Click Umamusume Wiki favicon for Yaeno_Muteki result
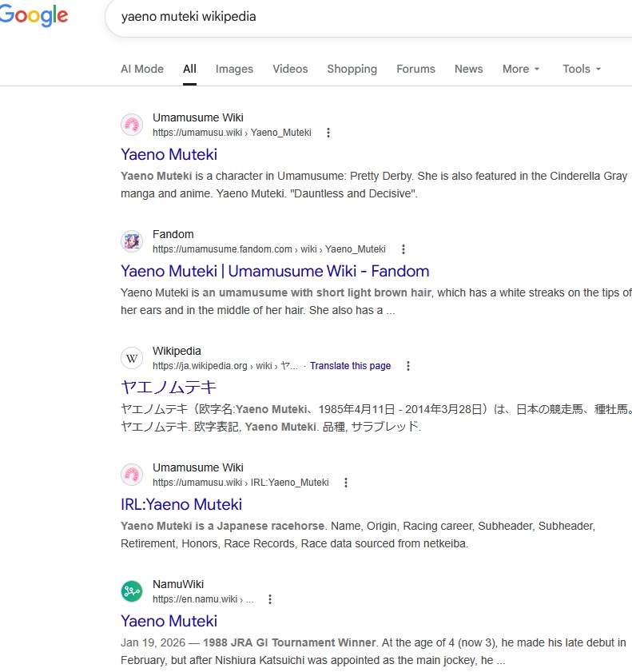Viewport: 632px width, 672px height. (132, 125)
